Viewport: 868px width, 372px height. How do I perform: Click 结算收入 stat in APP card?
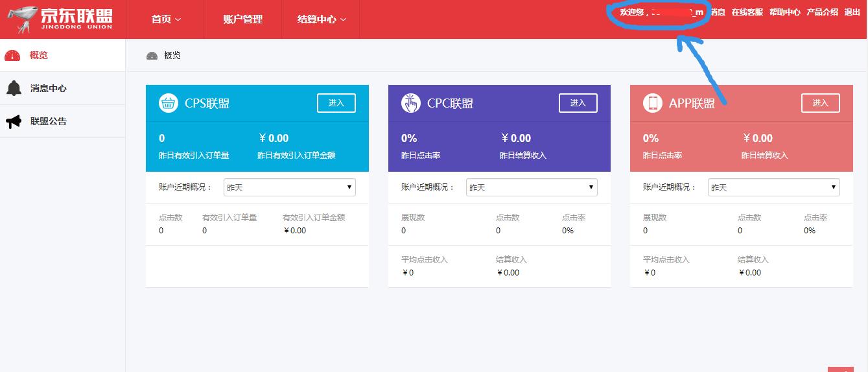(753, 260)
